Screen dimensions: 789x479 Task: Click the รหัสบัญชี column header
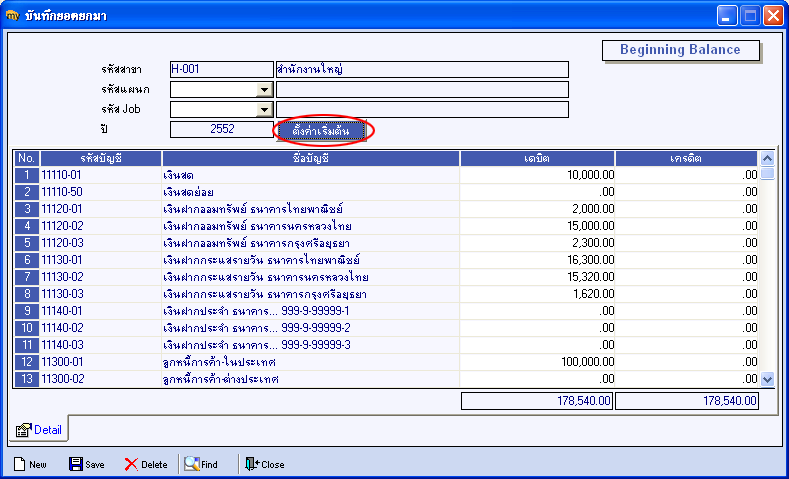click(101, 158)
